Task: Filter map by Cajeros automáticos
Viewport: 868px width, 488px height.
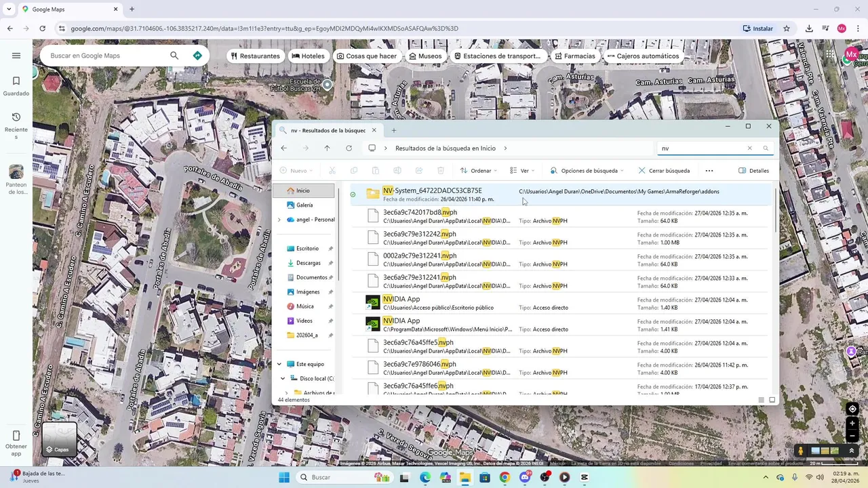Action: coord(643,56)
